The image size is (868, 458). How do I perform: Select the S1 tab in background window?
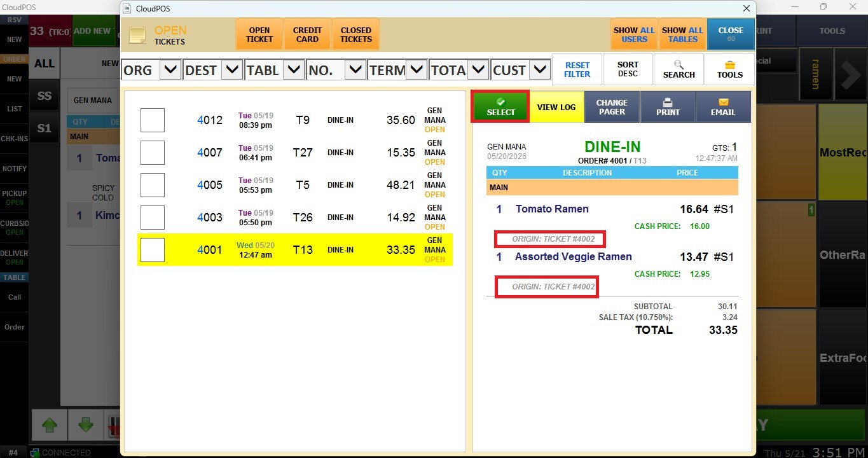click(x=45, y=128)
